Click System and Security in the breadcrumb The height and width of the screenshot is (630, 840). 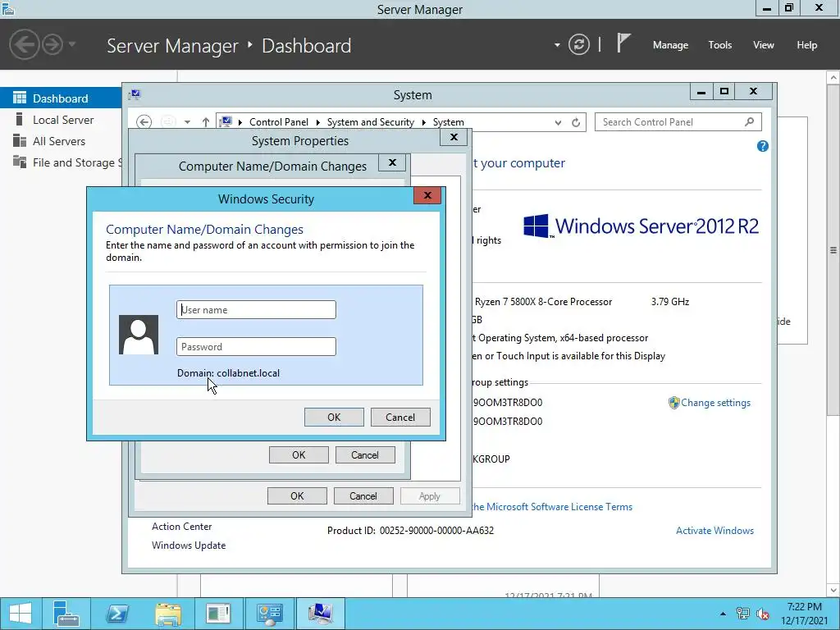click(370, 122)
